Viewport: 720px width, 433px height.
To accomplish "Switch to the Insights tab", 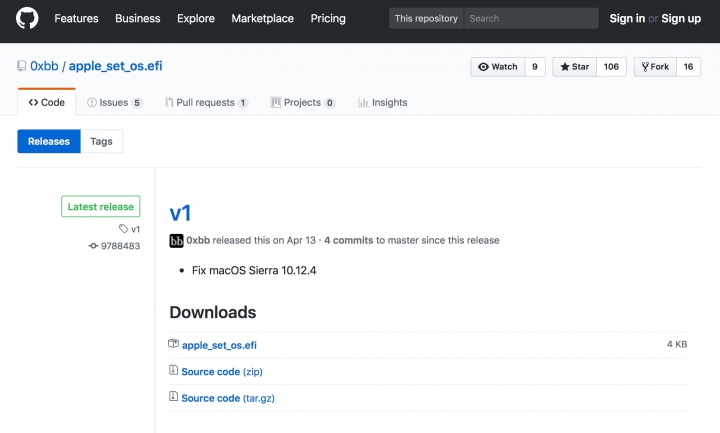I will click(382, 102).
